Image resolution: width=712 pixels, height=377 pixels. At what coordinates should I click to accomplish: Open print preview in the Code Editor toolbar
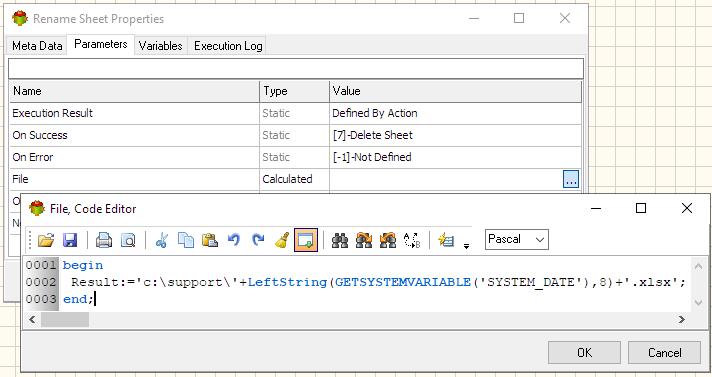128,240
